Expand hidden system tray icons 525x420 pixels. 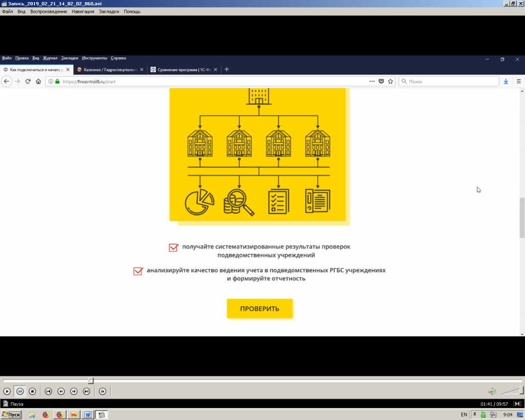475,414
